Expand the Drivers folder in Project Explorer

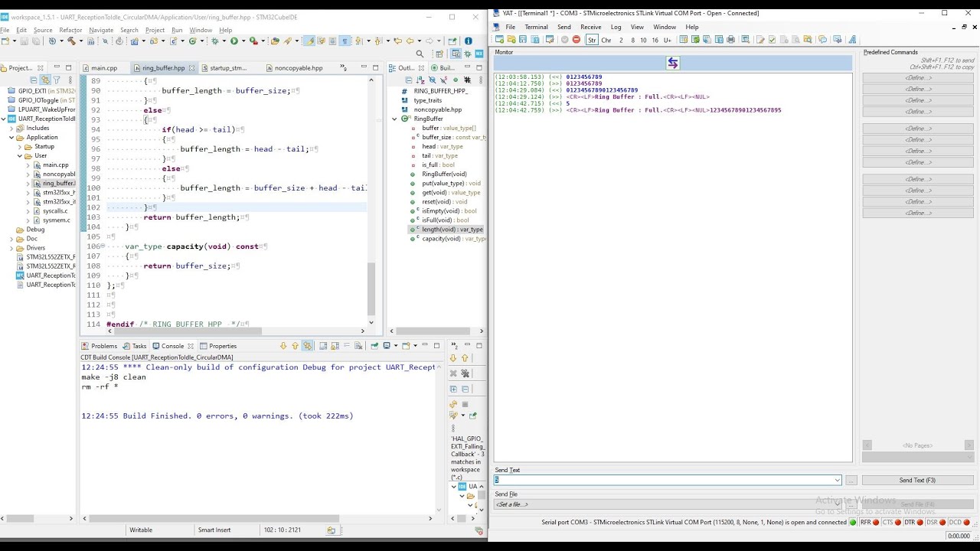pos(11,248)
